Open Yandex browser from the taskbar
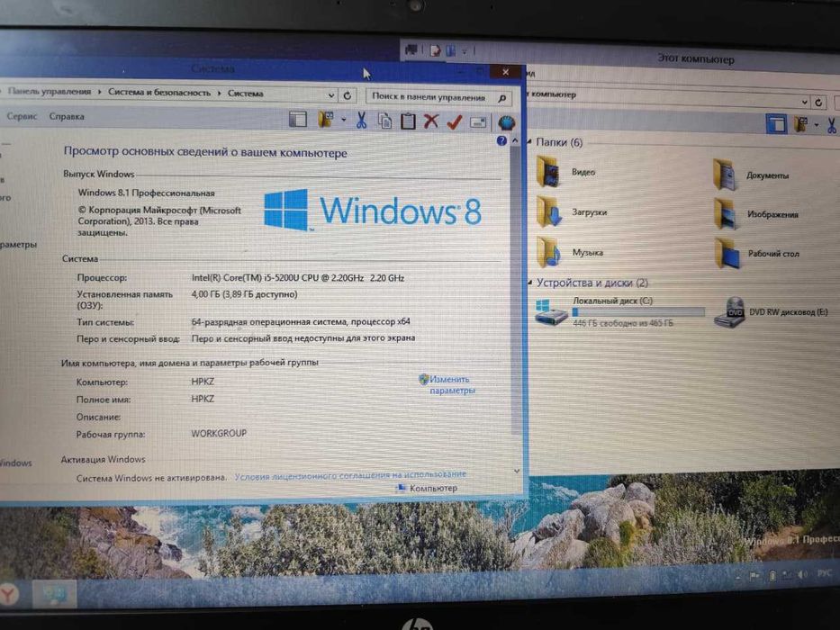The width and height of the screenshot is (840, 630). [9, 594]
